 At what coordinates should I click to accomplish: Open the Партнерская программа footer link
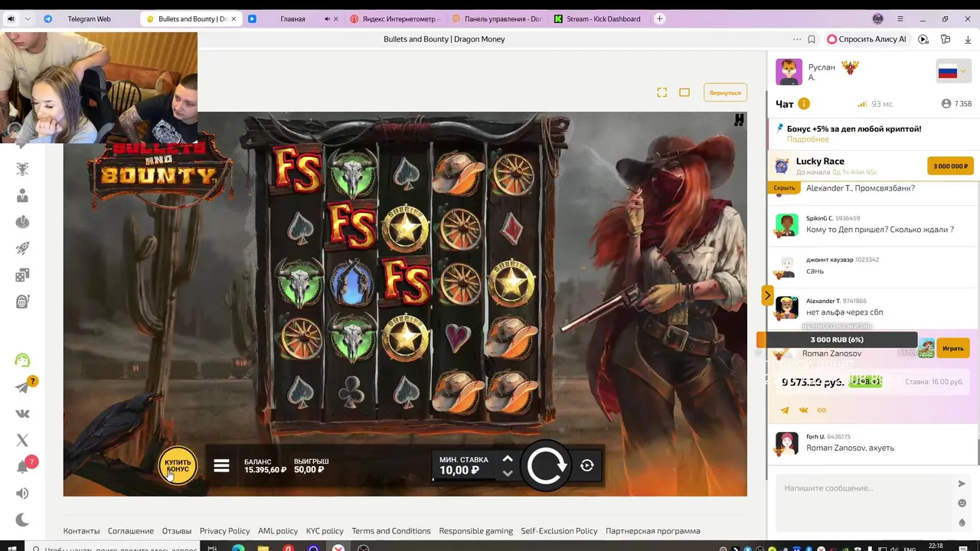[653, 531]
